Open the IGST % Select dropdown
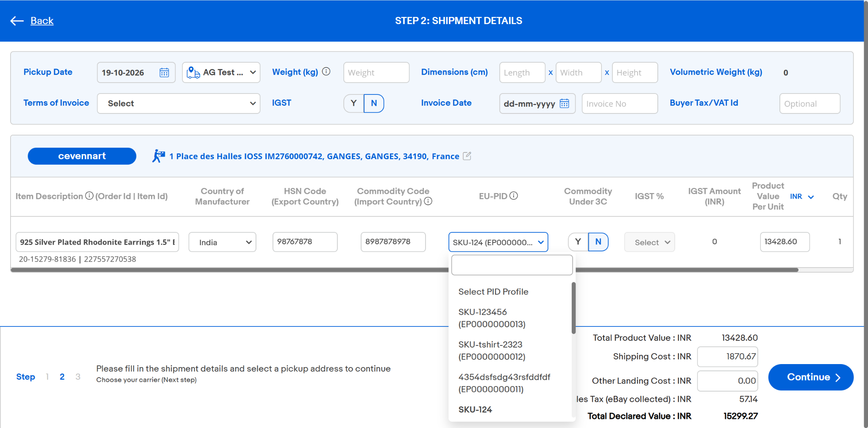This screenshot has height=428, width=868. pos(649,242)
